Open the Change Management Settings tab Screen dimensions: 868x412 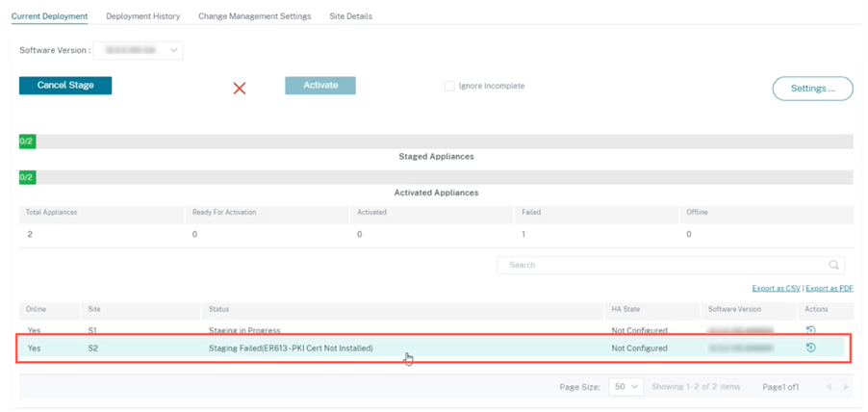coord(255,16)
